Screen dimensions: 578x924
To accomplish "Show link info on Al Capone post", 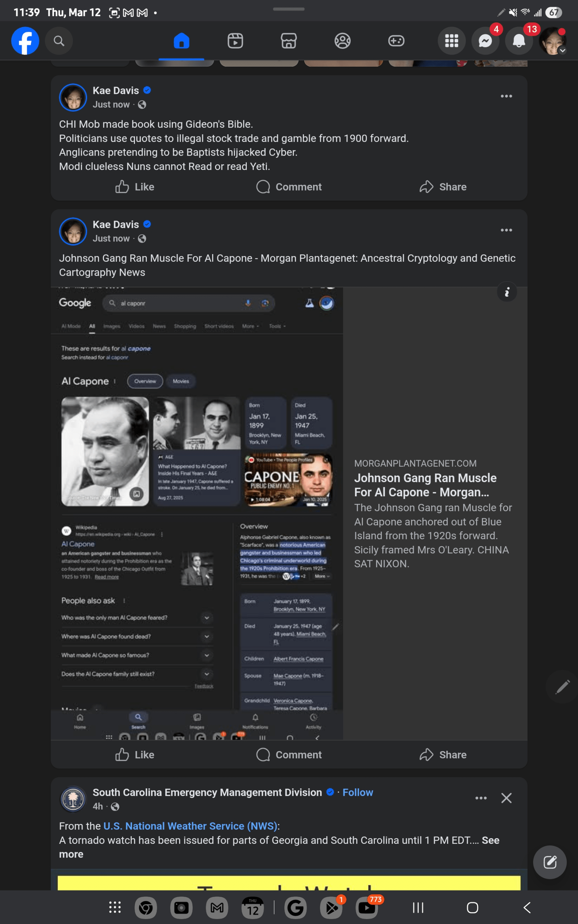I will pos(507,293).
